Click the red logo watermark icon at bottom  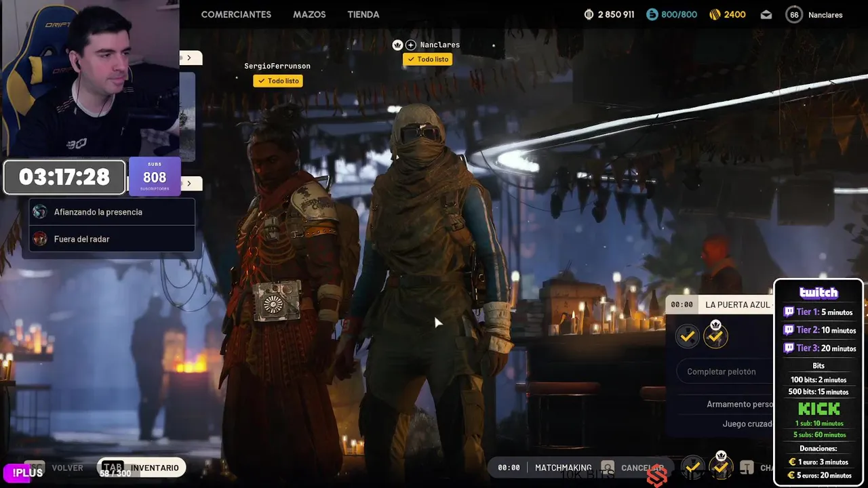(x=656, y=476)
